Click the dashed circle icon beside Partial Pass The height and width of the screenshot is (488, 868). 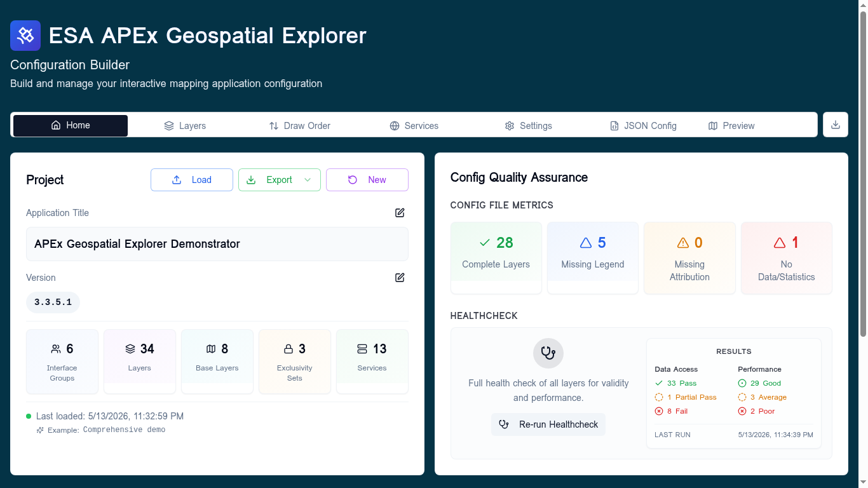point(659,397)
